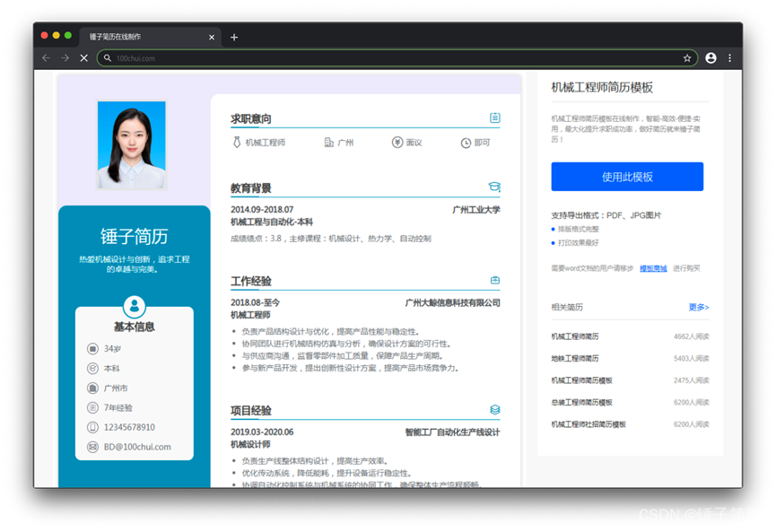The image size is (776, 532).
Task: Click the 项目经验 layers icon
Action: (495, 409)
